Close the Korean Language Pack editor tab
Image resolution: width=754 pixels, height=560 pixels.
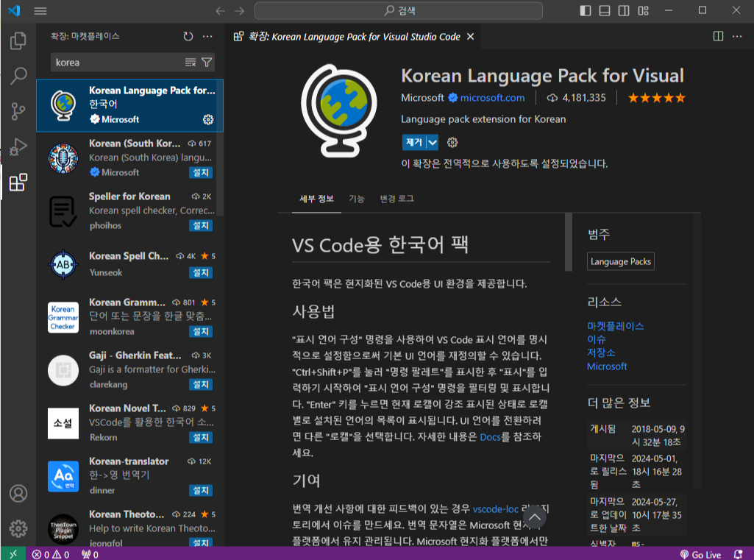tap(470, 37)
